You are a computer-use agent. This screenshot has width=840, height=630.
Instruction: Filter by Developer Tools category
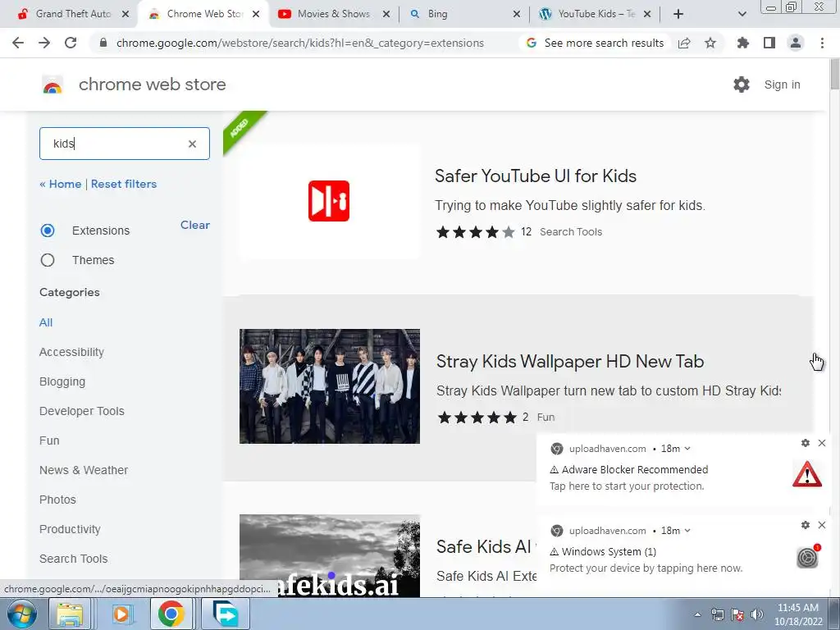click(x=82, y=411)
